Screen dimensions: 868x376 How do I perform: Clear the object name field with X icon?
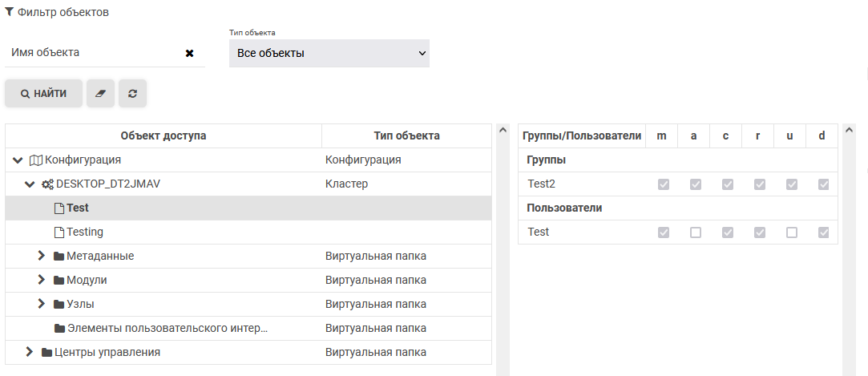pos(190,53)
